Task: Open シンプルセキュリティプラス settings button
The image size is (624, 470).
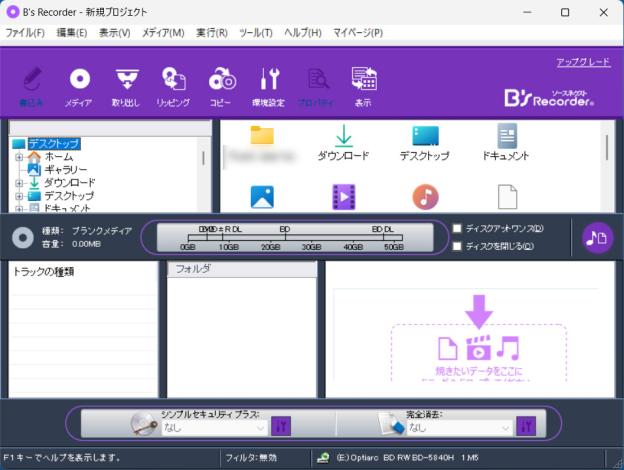Action: 281,426
